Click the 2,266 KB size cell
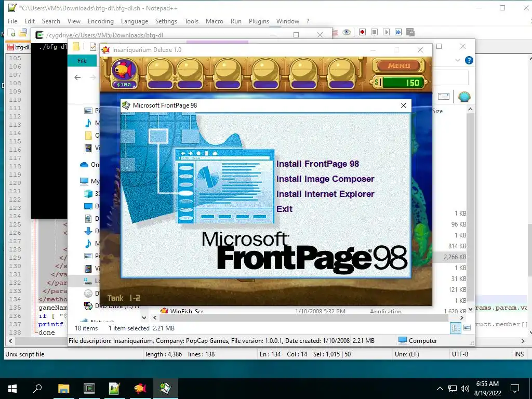 (455, 257)
